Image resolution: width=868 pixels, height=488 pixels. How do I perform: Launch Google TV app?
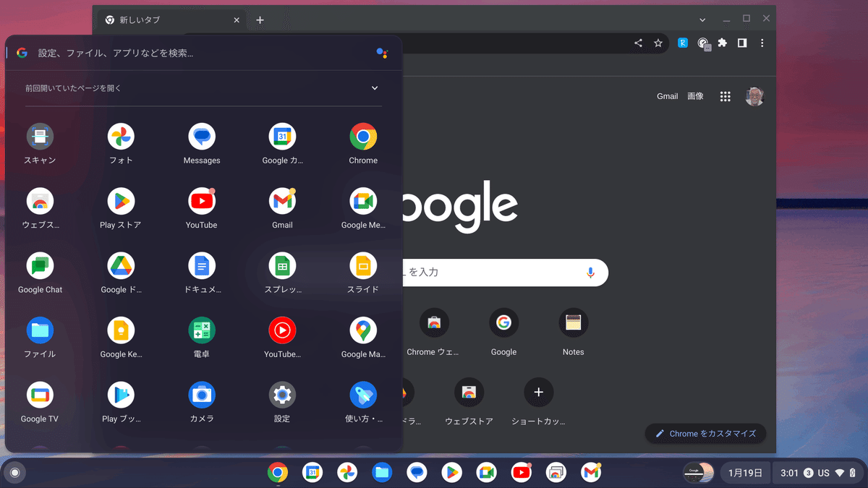click(x=40, y=395)
